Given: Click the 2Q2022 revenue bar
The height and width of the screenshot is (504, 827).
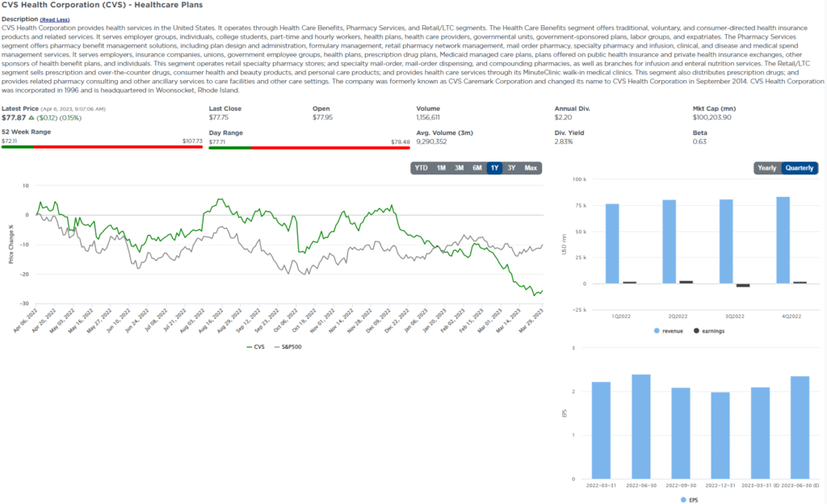Looking at the screenshot, I should (x=670, y=241).
